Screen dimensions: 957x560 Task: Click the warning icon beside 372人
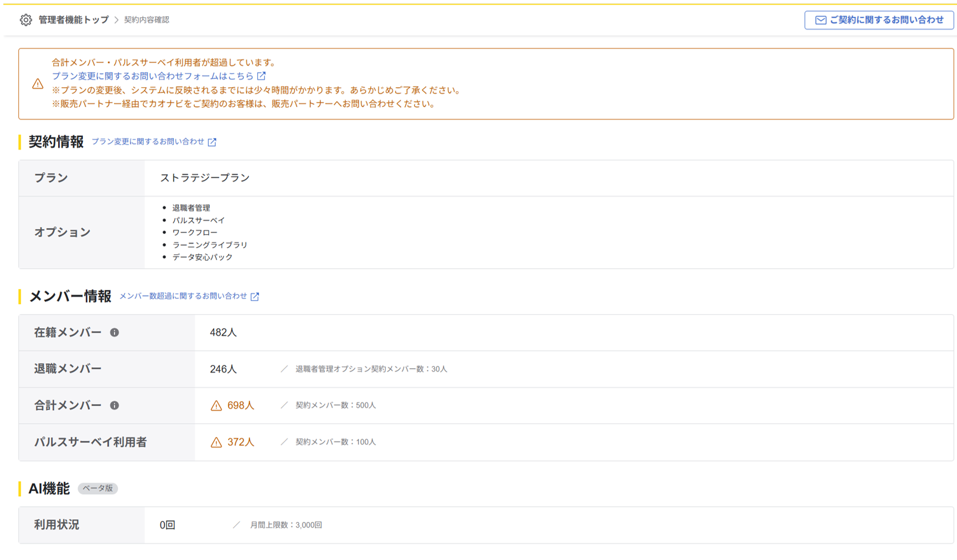click(x=216, y=442)
